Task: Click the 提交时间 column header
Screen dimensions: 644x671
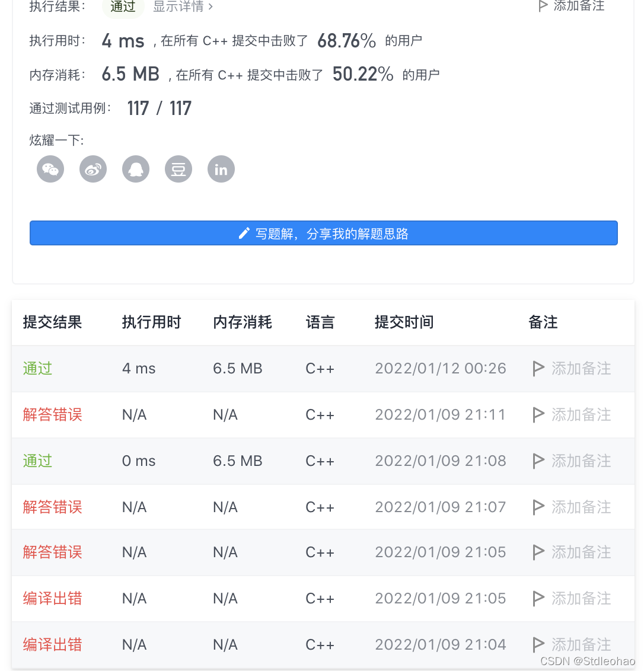Action: click(x=404, y=322)
